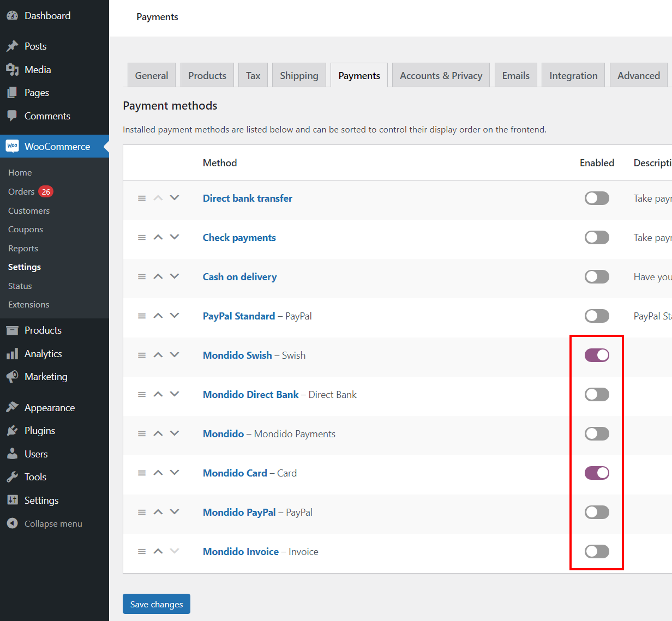The height and width of the screenshot is (621, 672).
Task: Move Mondido Payments down with chevron
Action: point(175,433)
